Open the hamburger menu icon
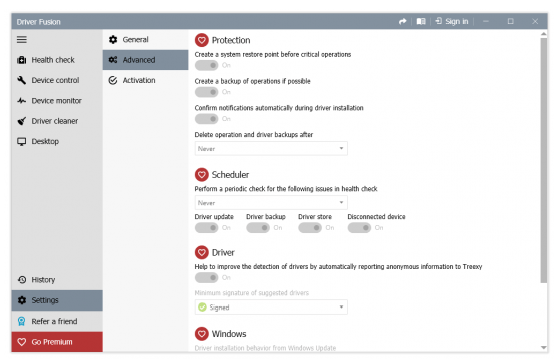 click(22, 40)
